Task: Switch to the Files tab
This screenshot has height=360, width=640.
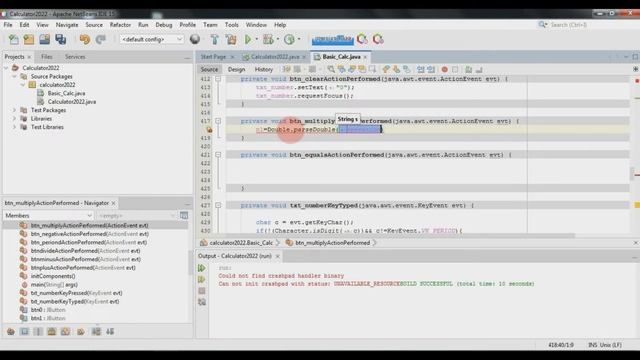Action: [x=47, y=57]
